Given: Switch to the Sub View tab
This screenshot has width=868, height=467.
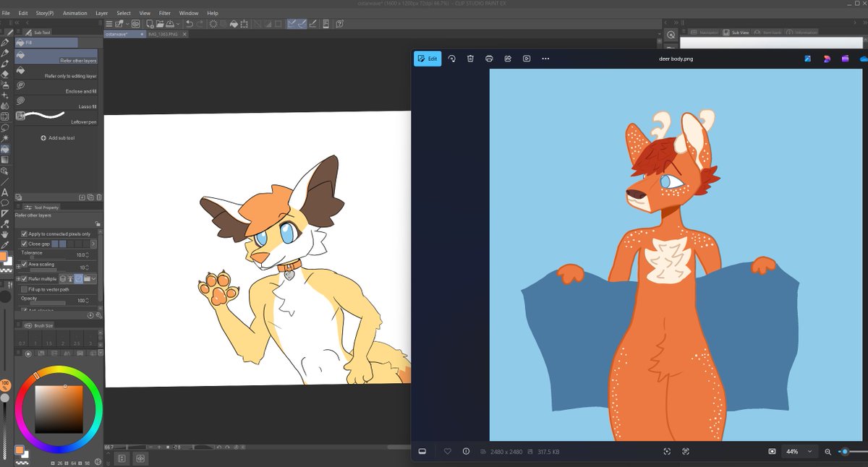Looking at the screenshot, I should click(x=736, y=33).
